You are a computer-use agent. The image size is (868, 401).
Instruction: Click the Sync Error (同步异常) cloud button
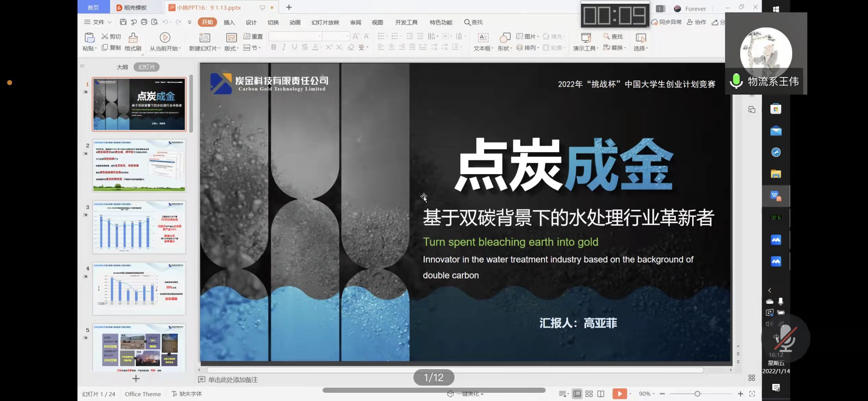click(x=666, y=22)
